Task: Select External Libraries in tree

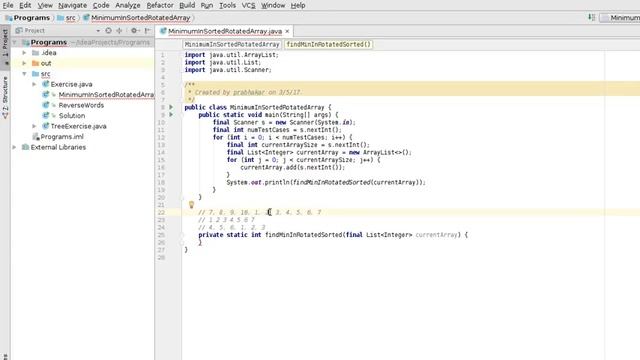Action: tap(58, 147)
